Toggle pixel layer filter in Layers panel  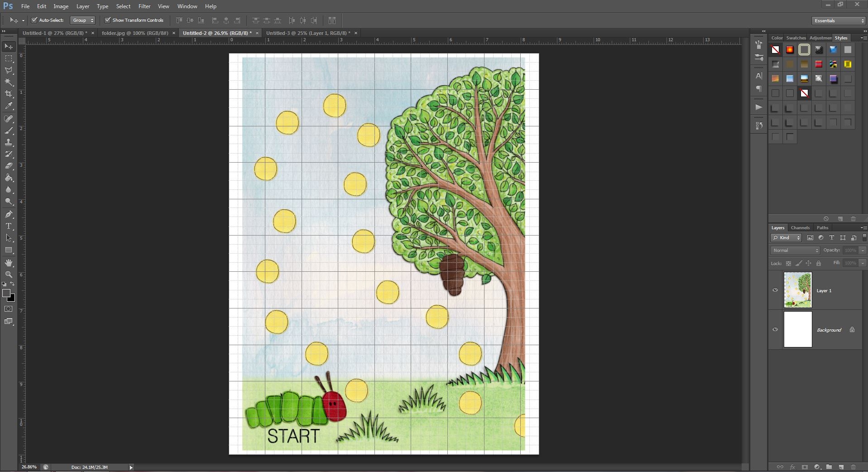[x=810, y=238]
